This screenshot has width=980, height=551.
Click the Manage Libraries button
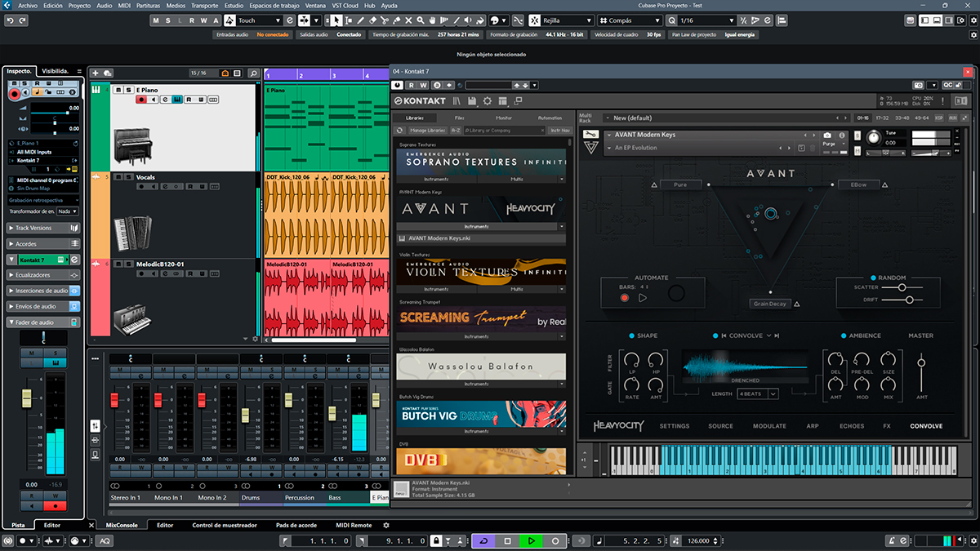(427, 130)
